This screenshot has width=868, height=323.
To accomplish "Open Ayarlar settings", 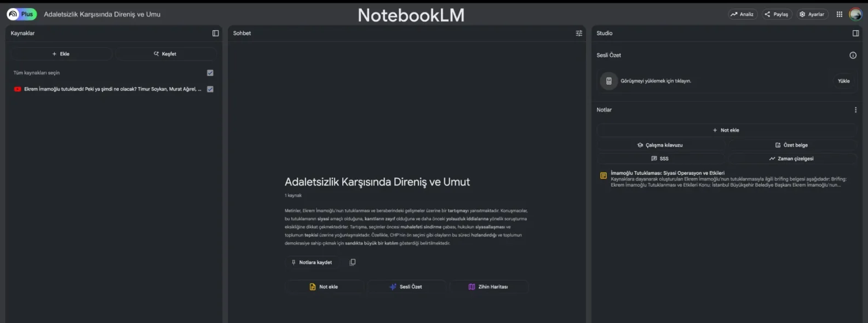I will point(812,14).
